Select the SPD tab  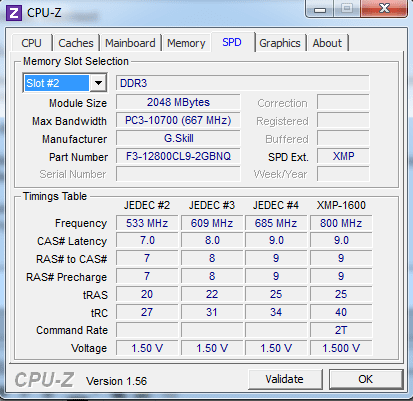click(232, 42)
